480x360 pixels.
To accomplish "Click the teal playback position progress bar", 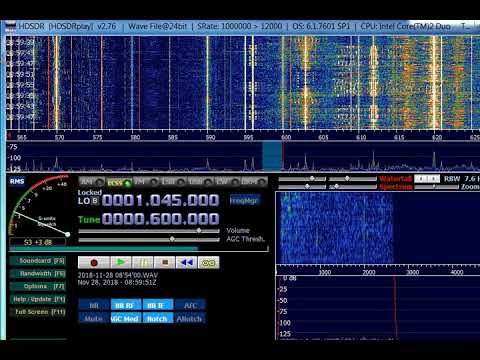I will point(139,248).
